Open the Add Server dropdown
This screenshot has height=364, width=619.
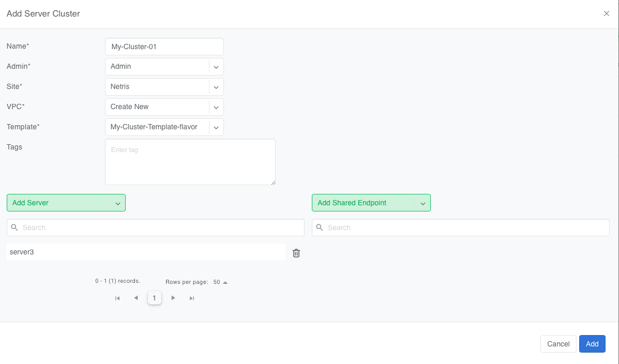click(x=66, y=203)
